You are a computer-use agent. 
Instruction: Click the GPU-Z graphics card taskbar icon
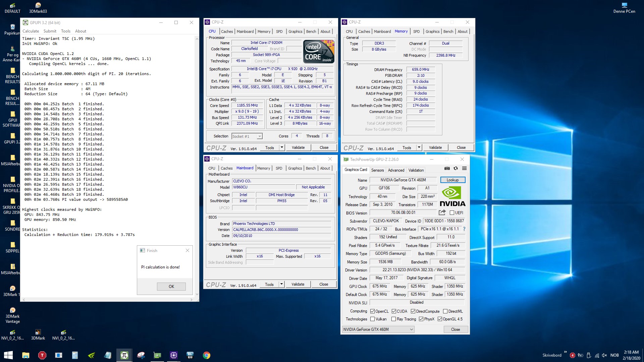[x=157, y=355]
